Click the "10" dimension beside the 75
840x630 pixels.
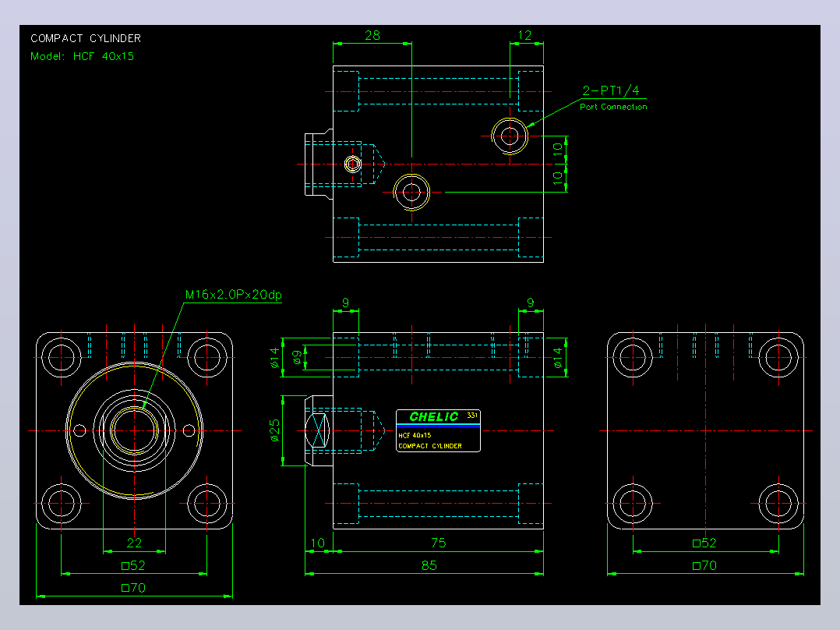tap(318, 543)
